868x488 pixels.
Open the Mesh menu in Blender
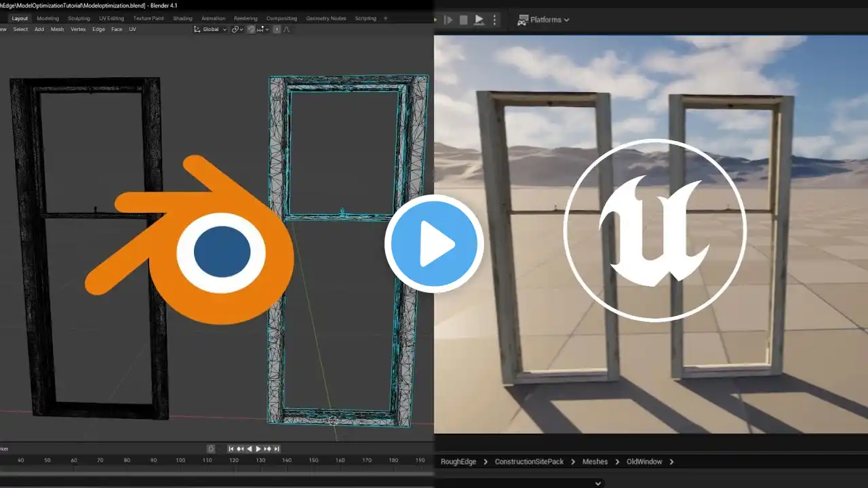pyautogui.click(x=58, y=29)
